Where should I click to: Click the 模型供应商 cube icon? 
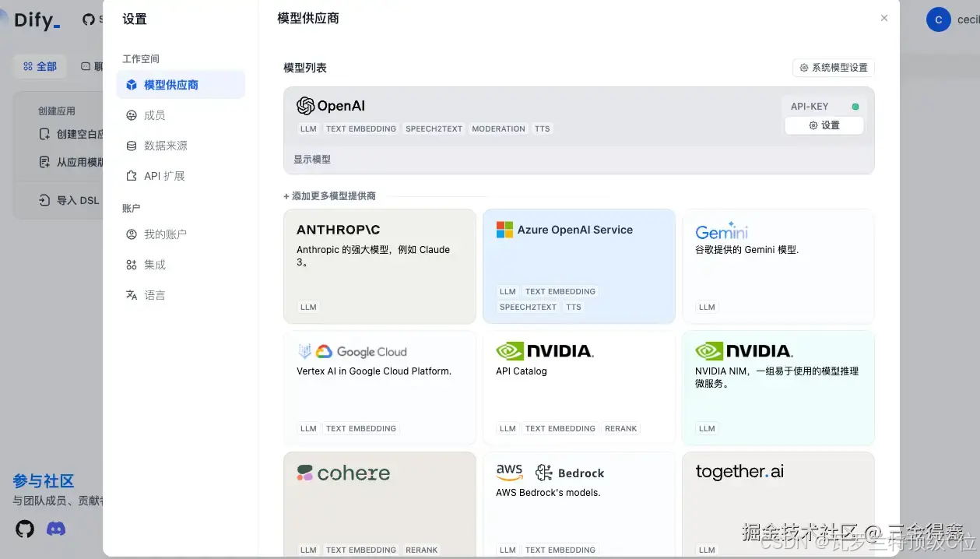click(132, 85)
